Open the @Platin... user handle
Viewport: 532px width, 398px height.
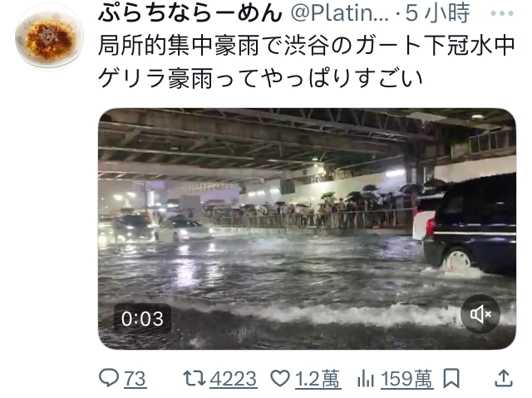pyautogui.click(x=339, y=13)
